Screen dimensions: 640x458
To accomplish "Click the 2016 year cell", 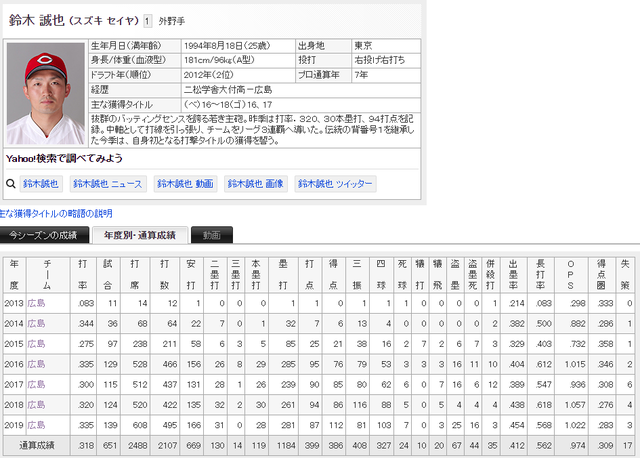I will pyautogui.click(x=14, y=364).
